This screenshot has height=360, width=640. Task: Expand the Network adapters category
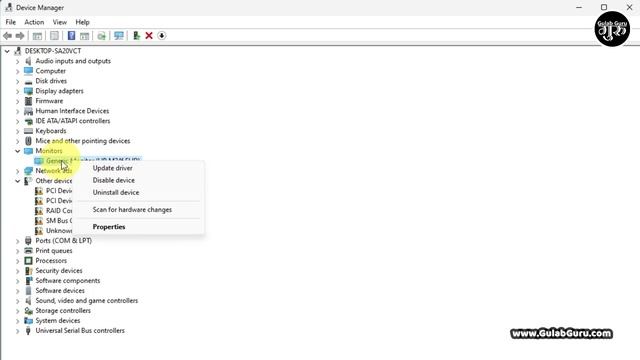tap(18, 171)
